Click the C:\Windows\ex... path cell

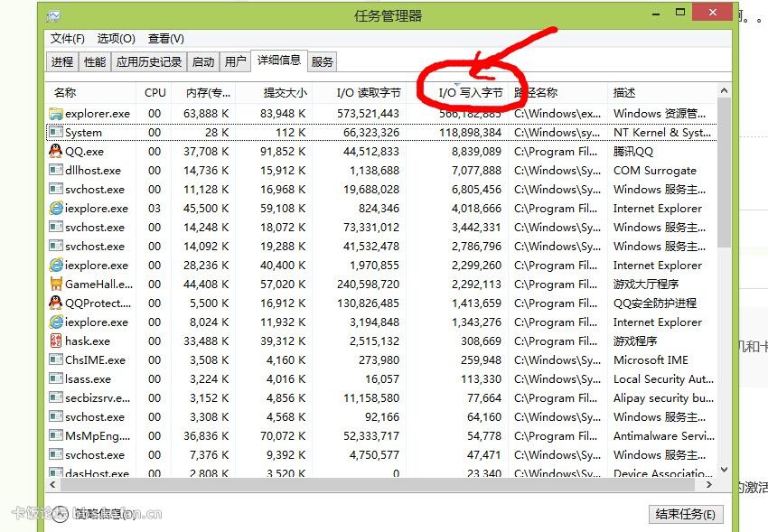click(557, 114)
